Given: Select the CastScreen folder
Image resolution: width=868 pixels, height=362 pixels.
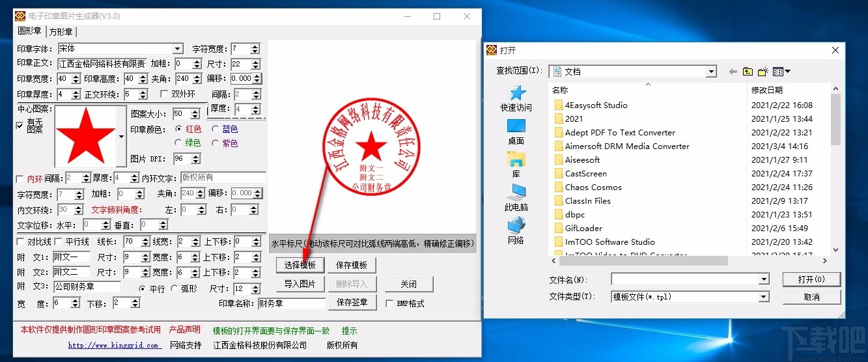Looking at the screenshot, I should coord(580,173).
